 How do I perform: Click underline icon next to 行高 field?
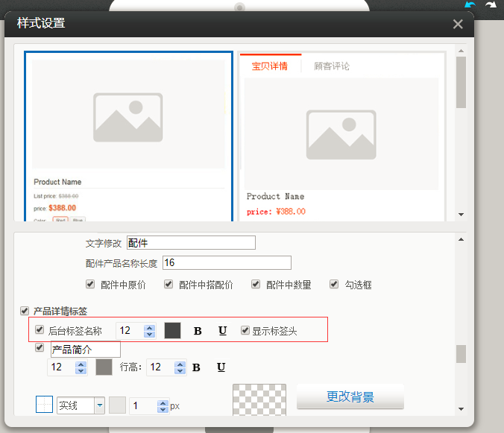click(221, 367)
